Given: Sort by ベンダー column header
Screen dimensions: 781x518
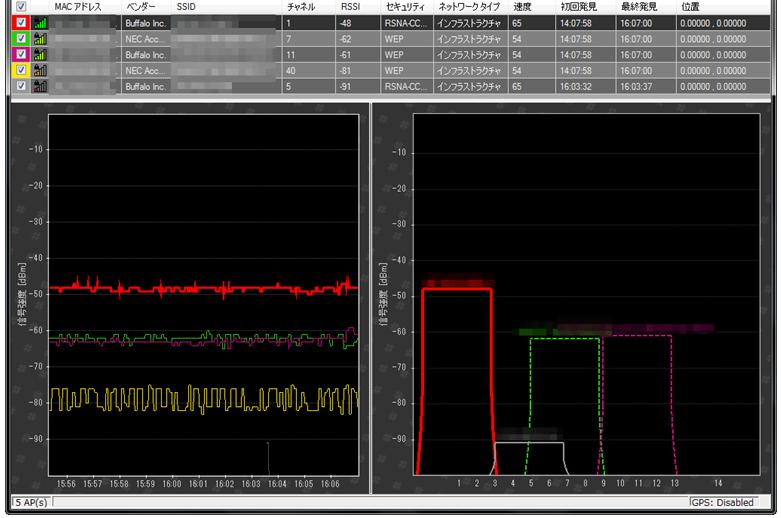Looking at the screenshot, I should coord(141,7).
